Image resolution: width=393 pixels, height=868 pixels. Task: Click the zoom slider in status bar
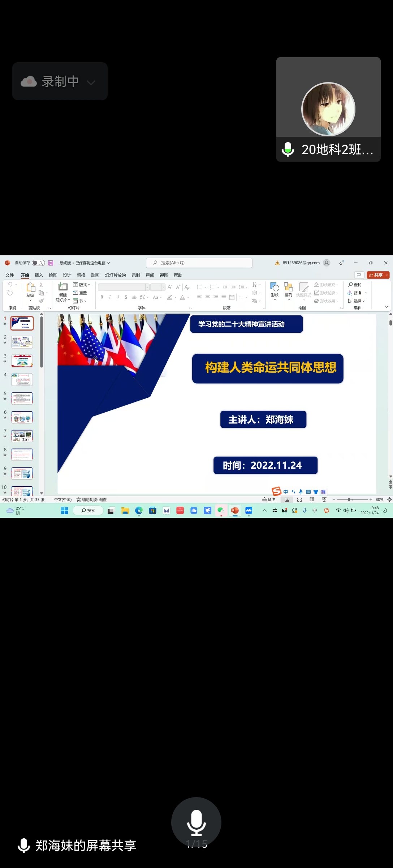(x=352, y=499)
